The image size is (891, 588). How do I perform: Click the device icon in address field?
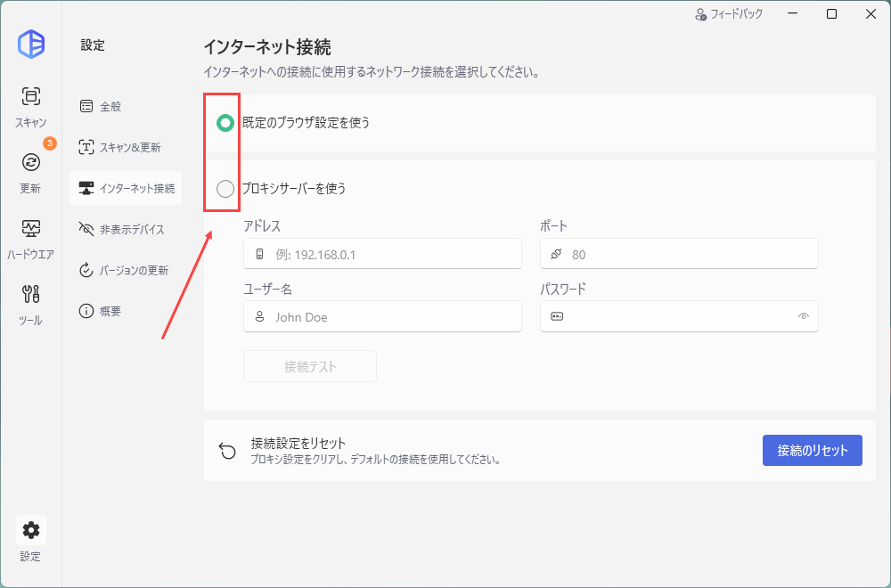pyautogui.click(x=259, y=254)
